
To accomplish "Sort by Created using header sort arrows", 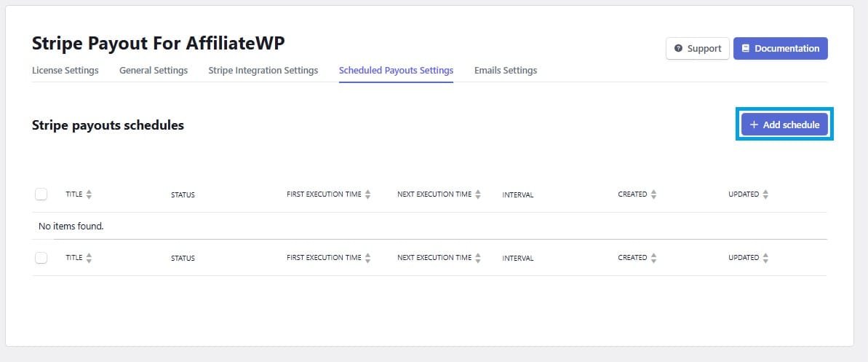I will pyautogui.click(x=654, y=194).
